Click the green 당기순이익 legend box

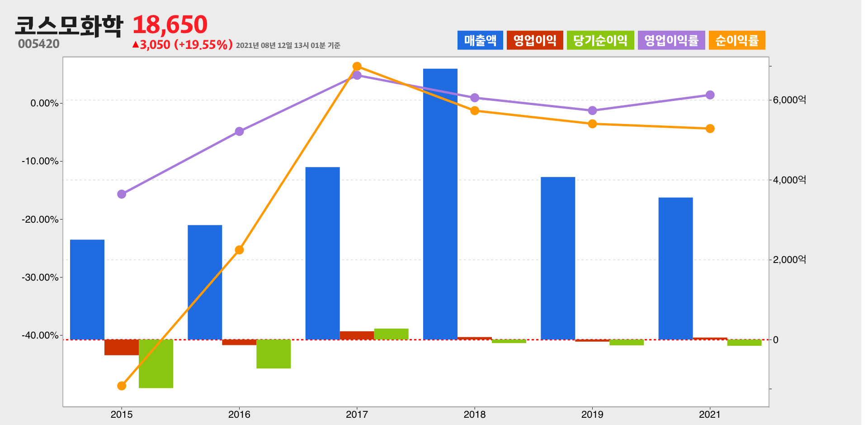click(600, 40)
